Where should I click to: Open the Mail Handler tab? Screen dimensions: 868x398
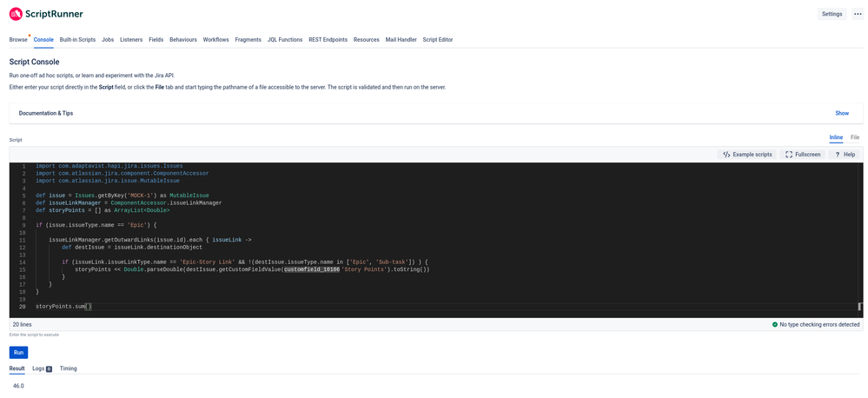point(401,40)
